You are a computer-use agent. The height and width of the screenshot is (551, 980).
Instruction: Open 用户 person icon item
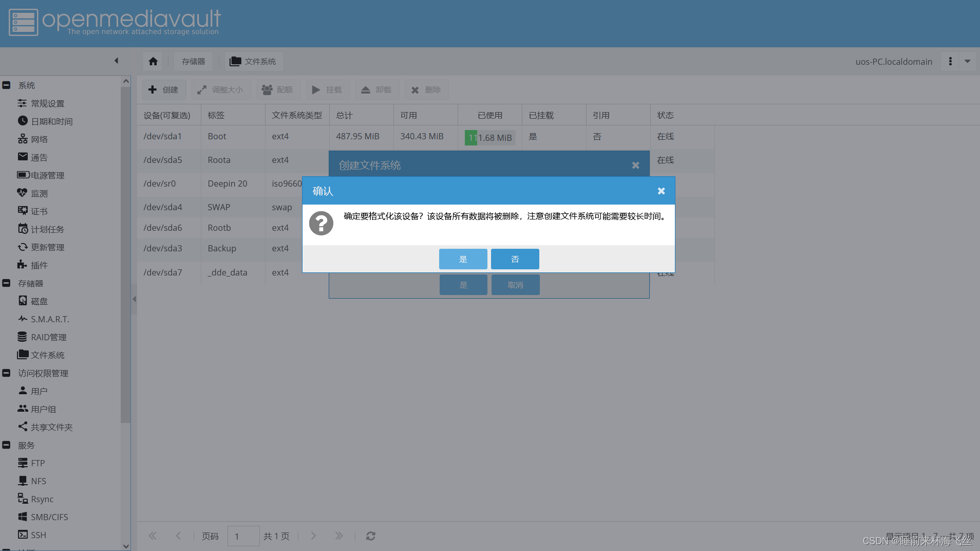click(x=33, y=391)
